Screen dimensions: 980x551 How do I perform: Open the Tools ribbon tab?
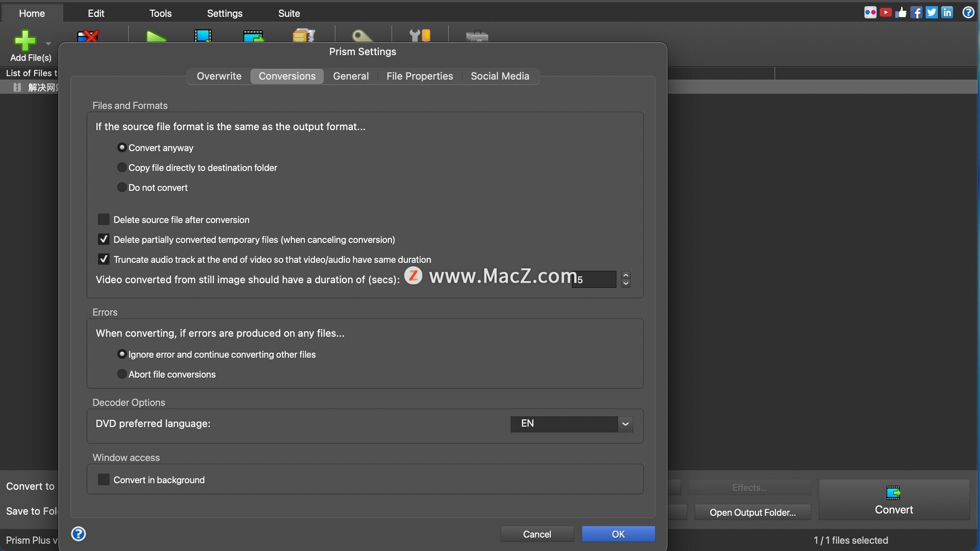[x=160, y=13]
